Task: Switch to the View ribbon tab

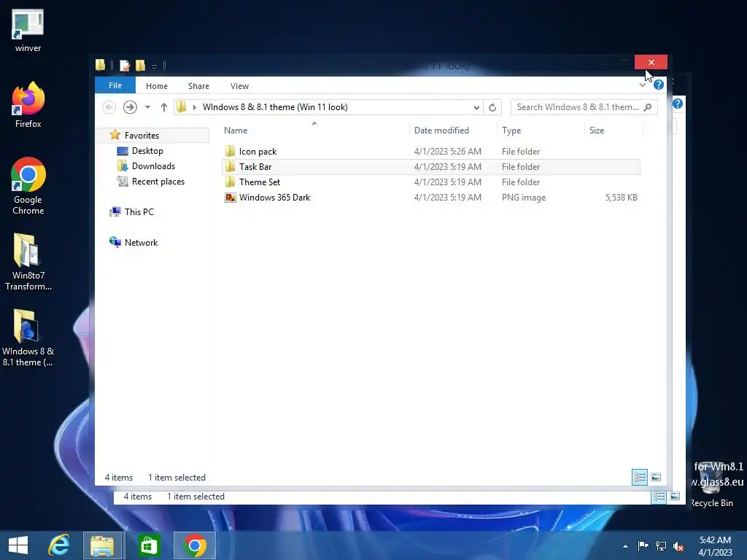Action: coord(239,86)
